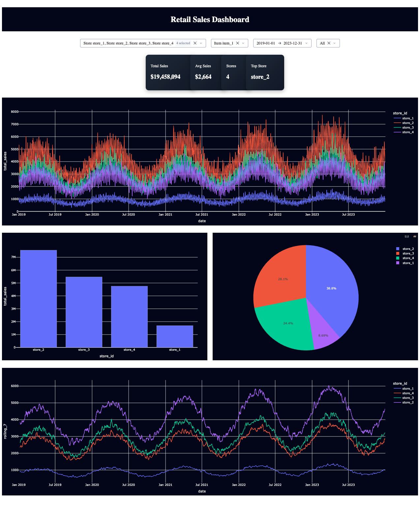The width and height of the screenshot is (420, 505).
Task: Click the 6000 tick on rolling chart
Action: click(15, 386)
